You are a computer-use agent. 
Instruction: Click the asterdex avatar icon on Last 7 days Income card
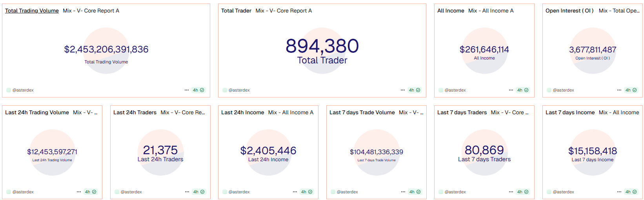pyautogui.click(x=549, y=192)
